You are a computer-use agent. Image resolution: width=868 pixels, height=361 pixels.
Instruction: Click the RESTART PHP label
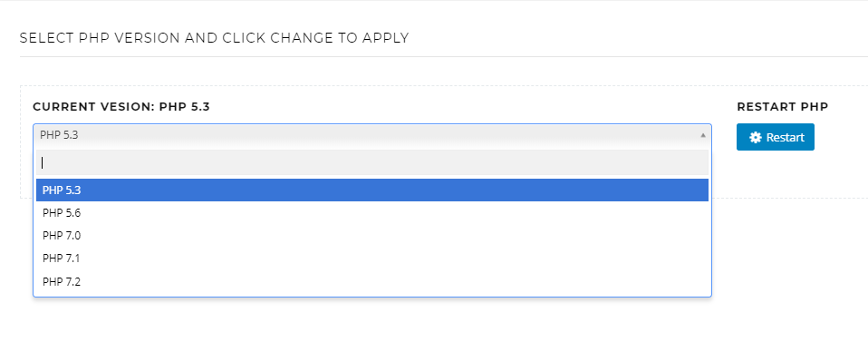click(782, 107)
